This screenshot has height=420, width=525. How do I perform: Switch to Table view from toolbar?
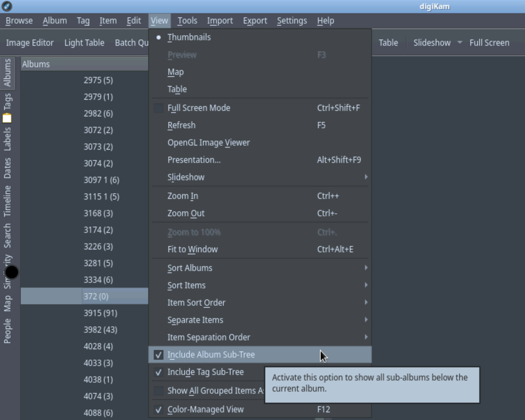coord(388,43)
